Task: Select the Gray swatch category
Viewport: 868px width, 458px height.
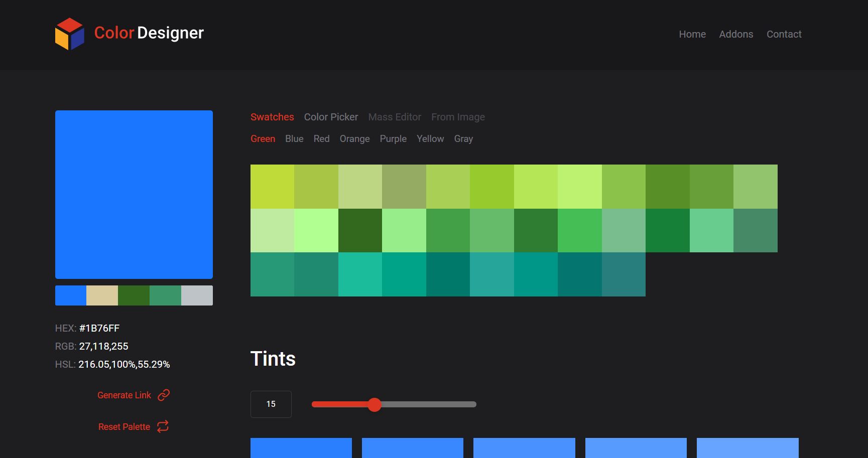Action: [463, 139]
